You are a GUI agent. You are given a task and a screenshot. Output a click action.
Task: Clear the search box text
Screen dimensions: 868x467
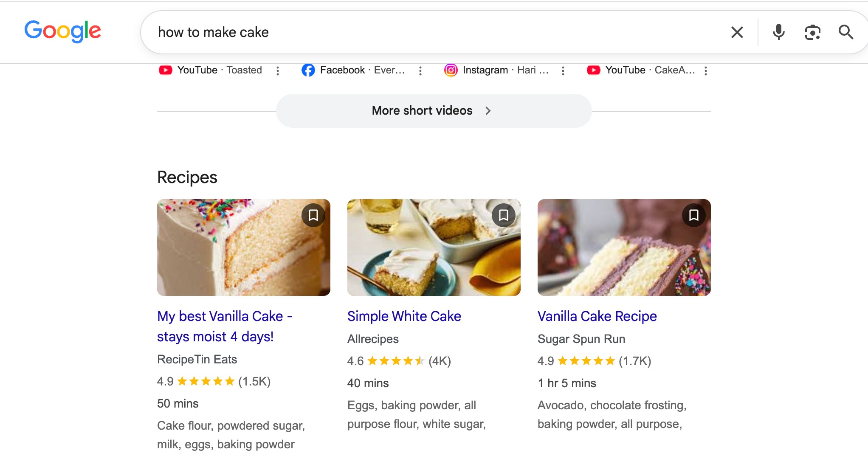point(737,32)
